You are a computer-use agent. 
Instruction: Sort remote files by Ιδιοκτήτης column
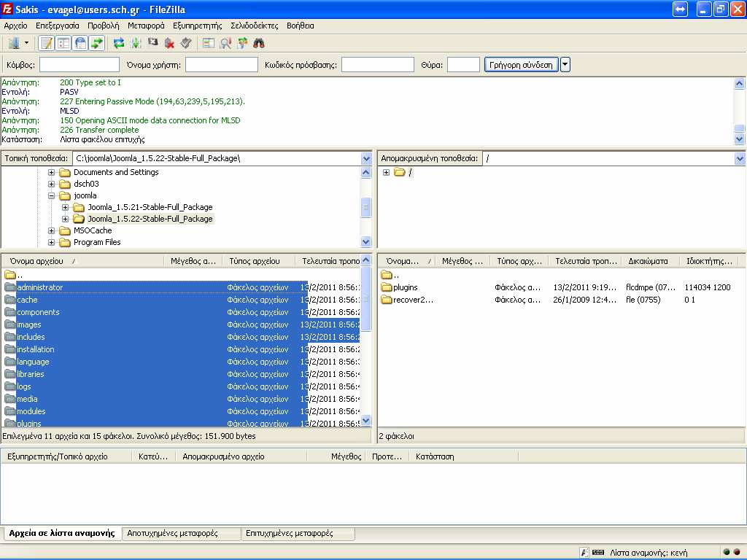click(x=709, y=261)
